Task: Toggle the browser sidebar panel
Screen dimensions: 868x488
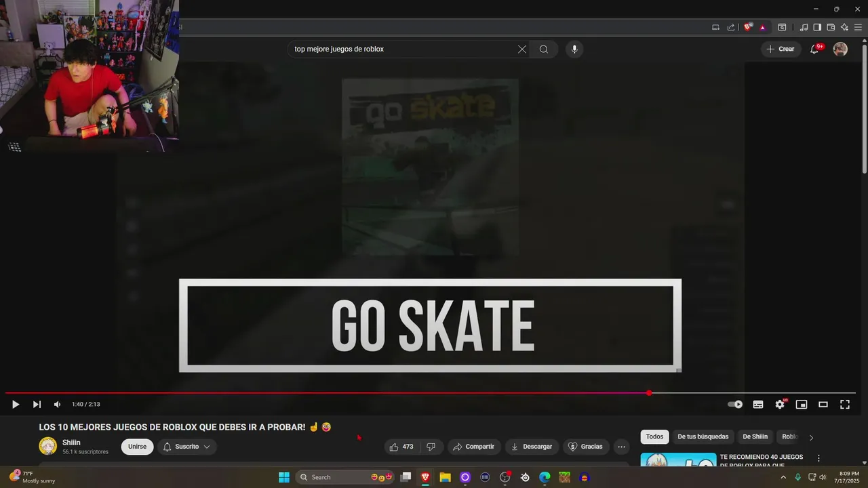Action: (x=817, y=27)
